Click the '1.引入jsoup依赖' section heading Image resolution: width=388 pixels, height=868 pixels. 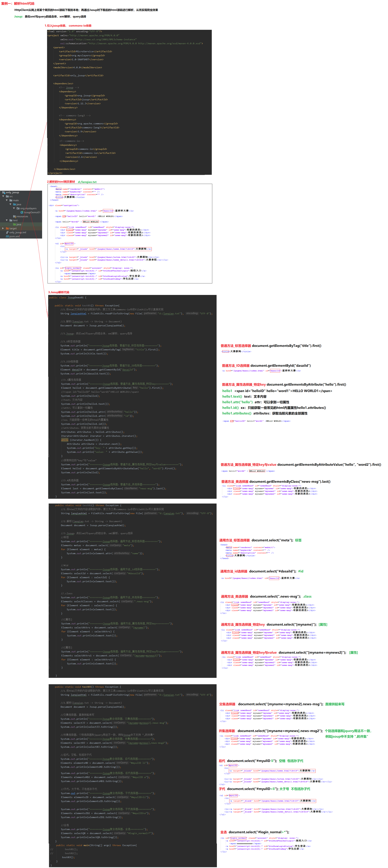click(x=56, y=26)
